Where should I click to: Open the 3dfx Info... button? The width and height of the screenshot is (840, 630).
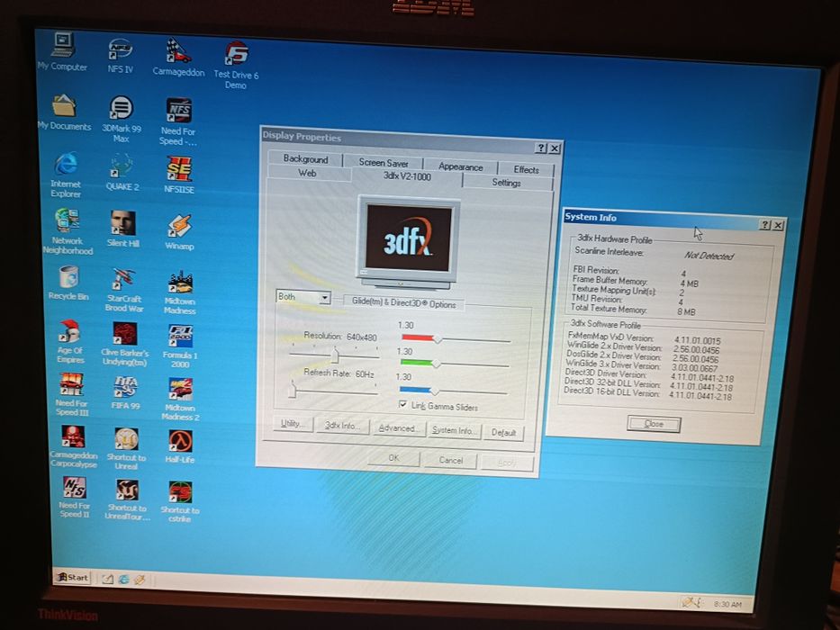click(x=343, y=426)
